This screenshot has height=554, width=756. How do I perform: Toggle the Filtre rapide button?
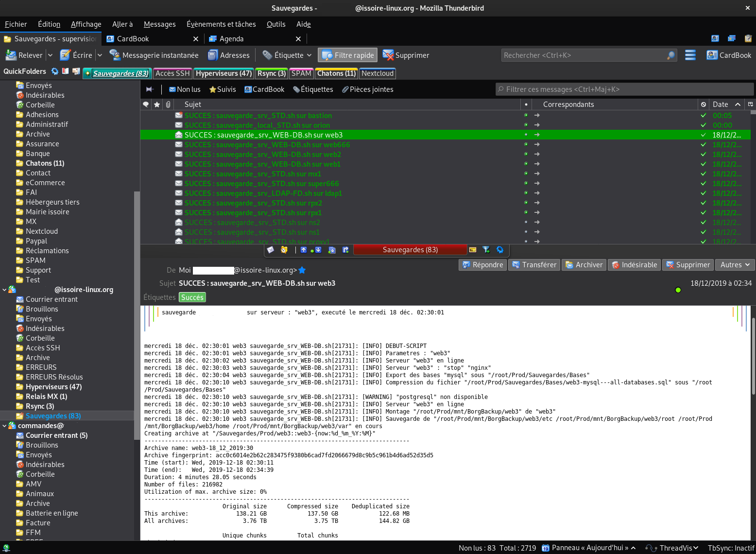click(x=348, y=55)
